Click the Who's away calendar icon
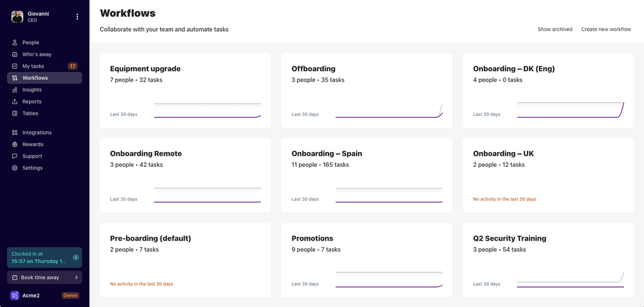Image resolution: width=644 pixels, height=307 pixels. pos(15,55)
